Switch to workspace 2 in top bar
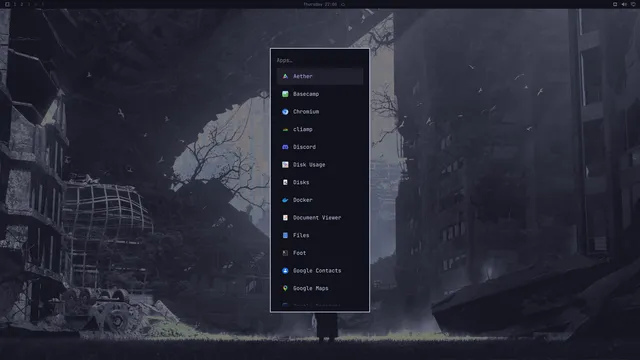The image size is (640, 360). [22, 4]
